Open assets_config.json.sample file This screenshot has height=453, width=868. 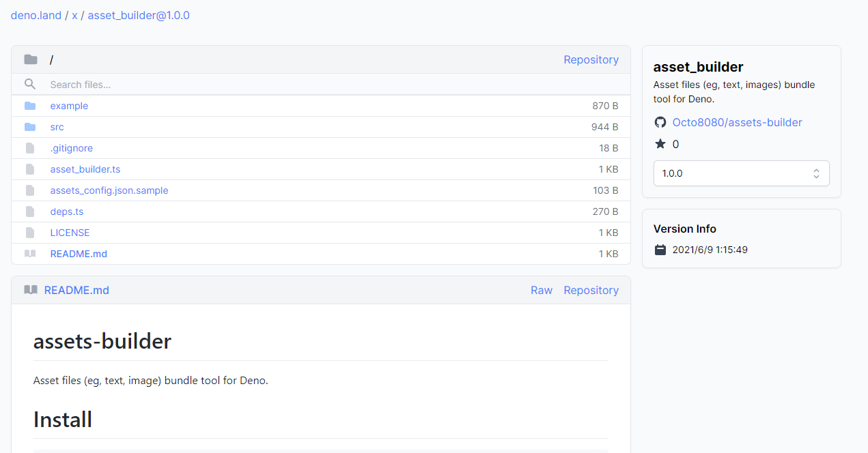[109, 190]
